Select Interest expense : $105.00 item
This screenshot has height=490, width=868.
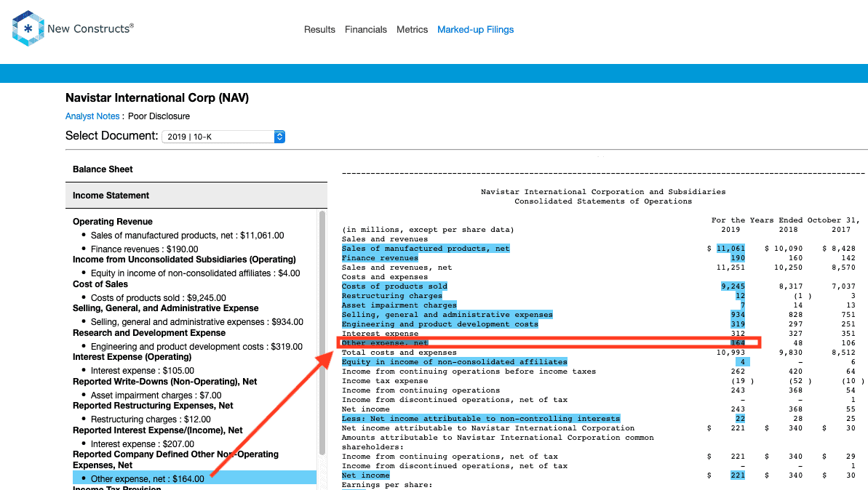(143, 371)
